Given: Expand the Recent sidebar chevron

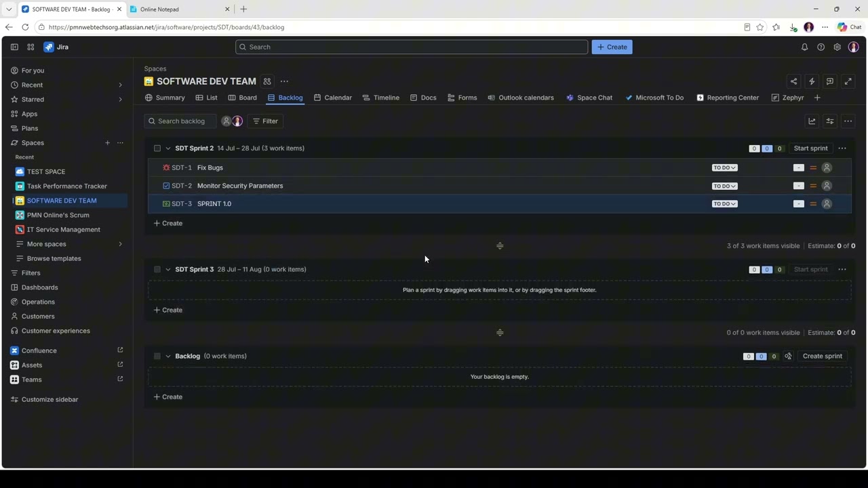Looking at the screenshot, I should pos(121,85).
